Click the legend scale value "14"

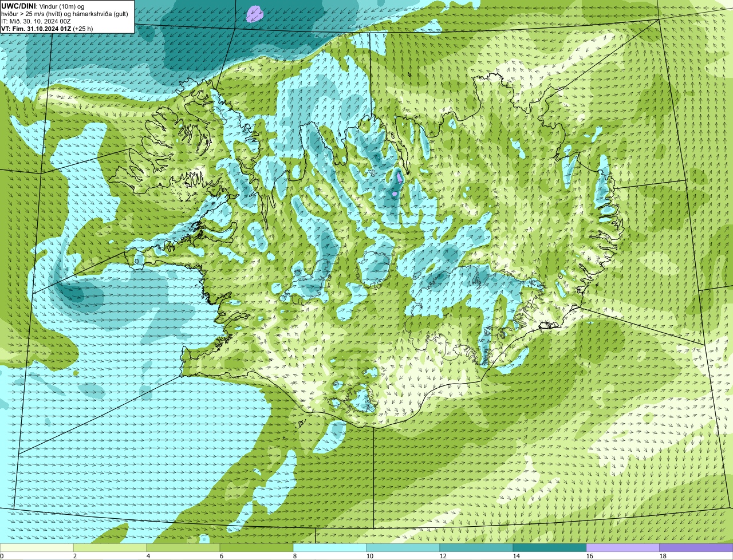point(517,556)
